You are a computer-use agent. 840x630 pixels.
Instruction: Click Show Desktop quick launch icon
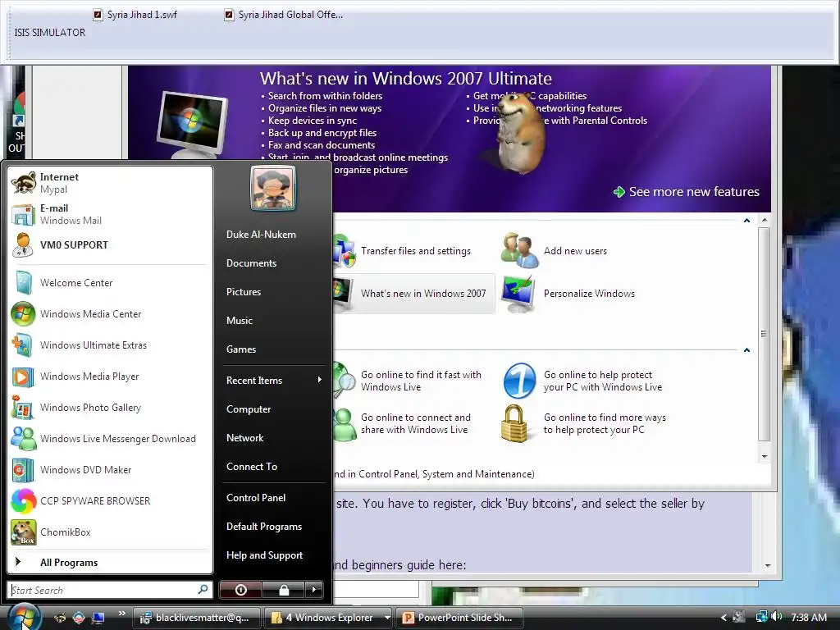pos(98,618)
